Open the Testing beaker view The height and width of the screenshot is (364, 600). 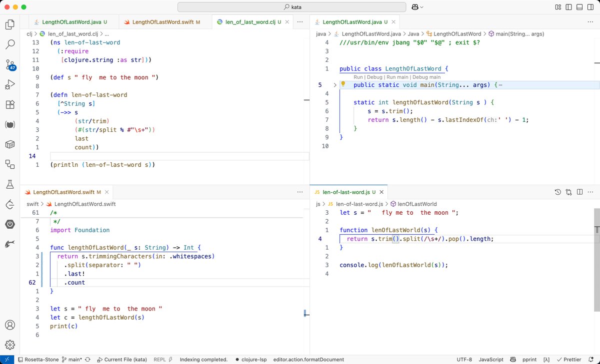click(x=10, y=184)
